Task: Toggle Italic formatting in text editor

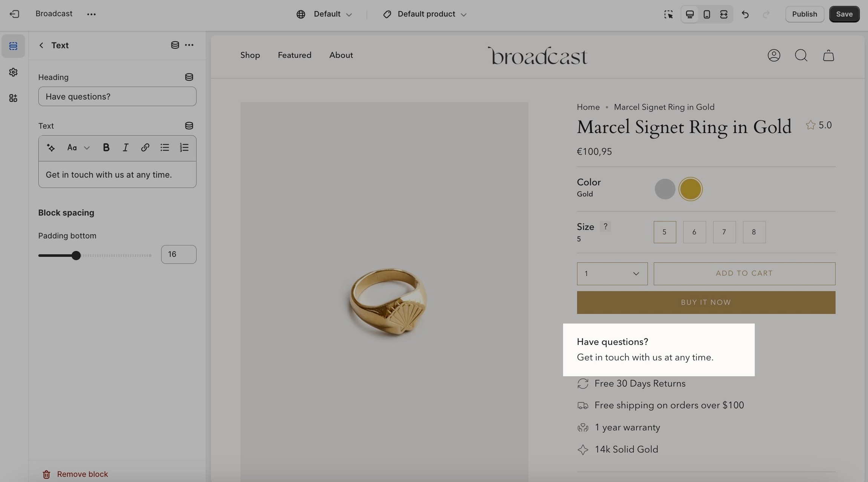Action: click(x=125, y=148)
